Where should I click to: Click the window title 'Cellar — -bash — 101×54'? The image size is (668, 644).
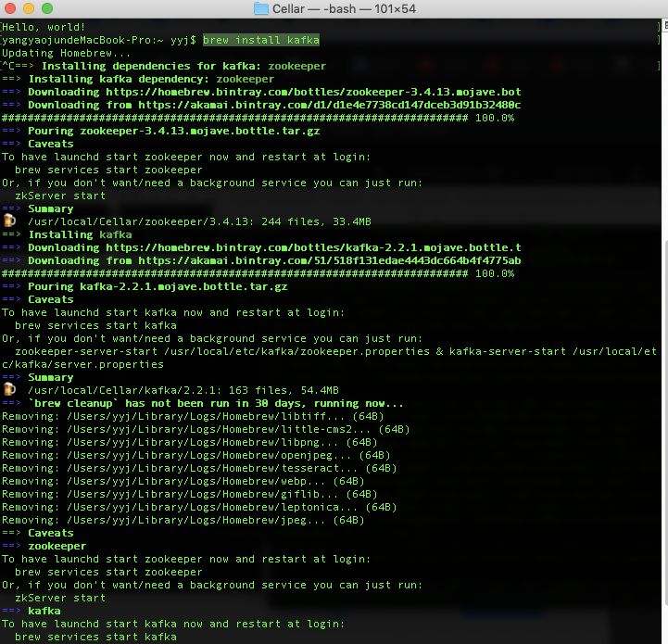coord(344,8)
